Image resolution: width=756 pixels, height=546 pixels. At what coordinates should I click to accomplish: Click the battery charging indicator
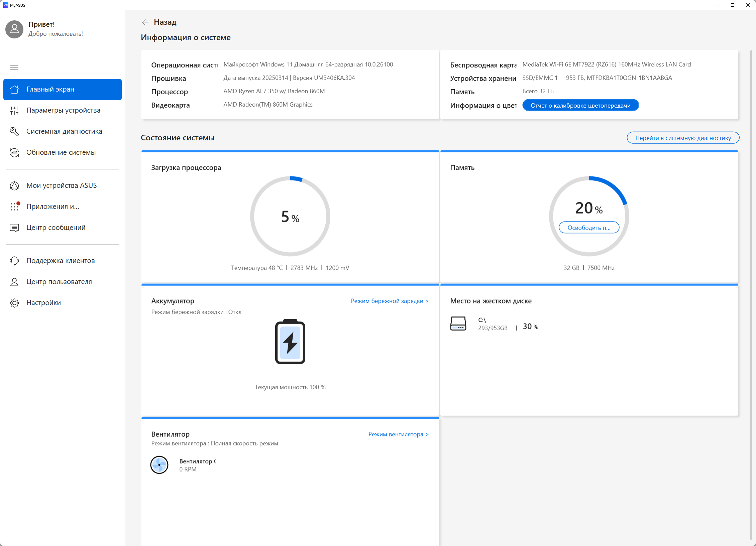[290, 342]
